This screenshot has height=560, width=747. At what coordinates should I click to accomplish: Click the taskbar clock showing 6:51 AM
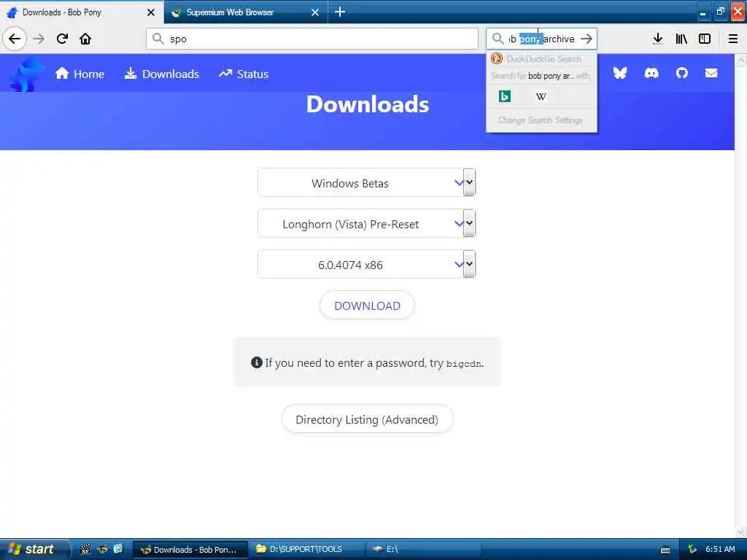[x=720, y=549]
